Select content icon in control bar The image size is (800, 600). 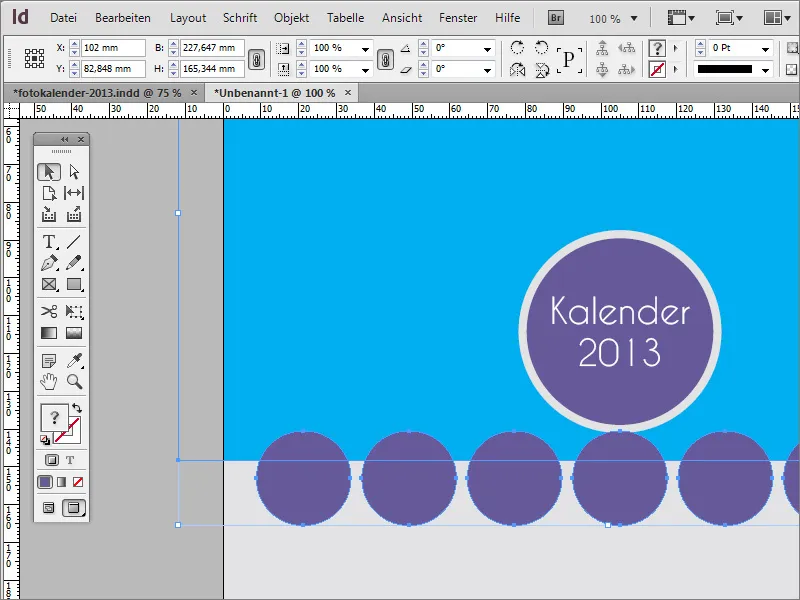603,69
